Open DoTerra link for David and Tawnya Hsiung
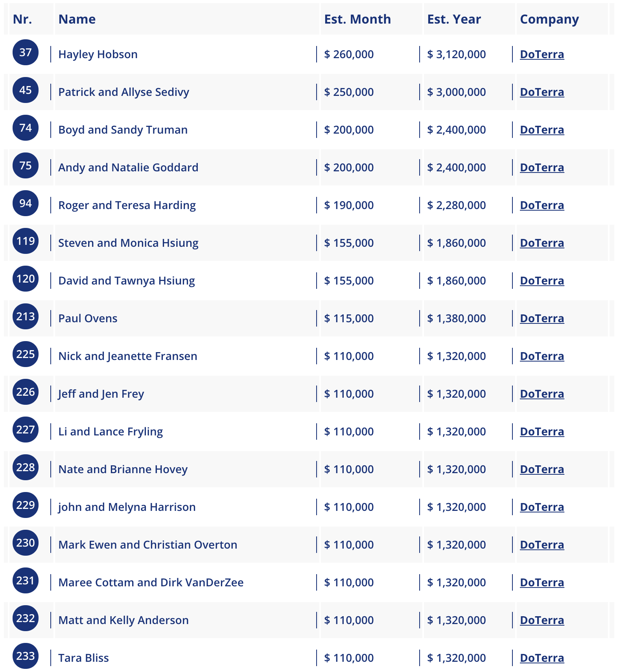 click(542, 281)
